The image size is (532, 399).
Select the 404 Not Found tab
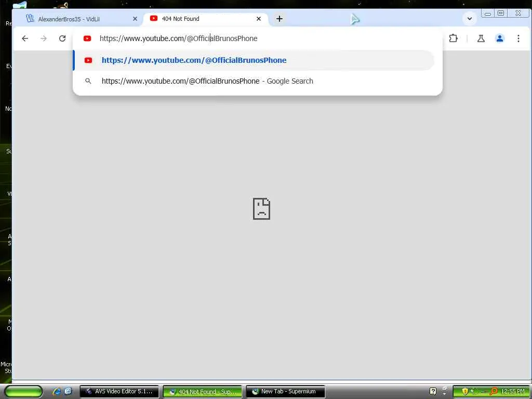205,19
